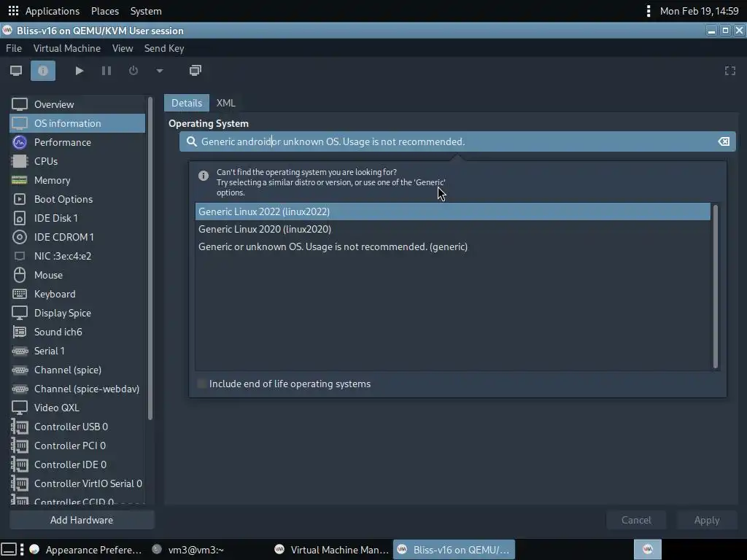
Task: Click the info icon in the OS hint
Action: [x=204, y=176]
